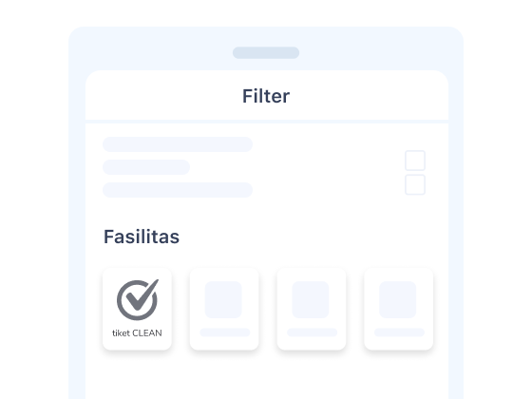Click the Filter title at the sheet header
Screen dimensions: 532x399
pos(266,96)
